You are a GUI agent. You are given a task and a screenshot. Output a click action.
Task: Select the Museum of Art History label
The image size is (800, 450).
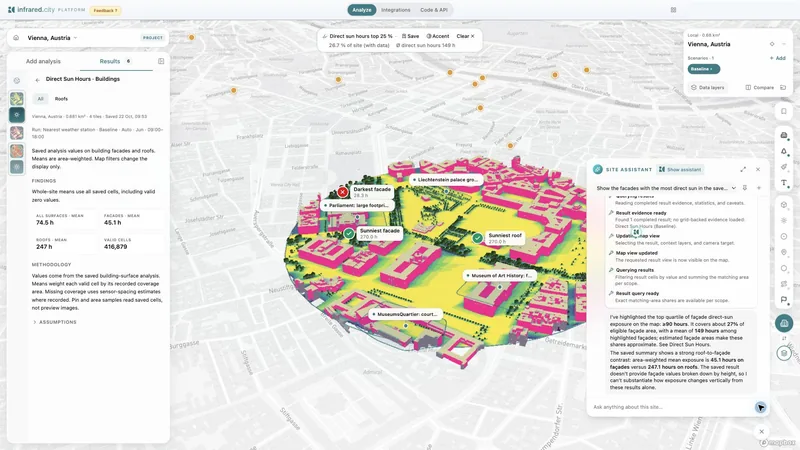pos(499,276)
